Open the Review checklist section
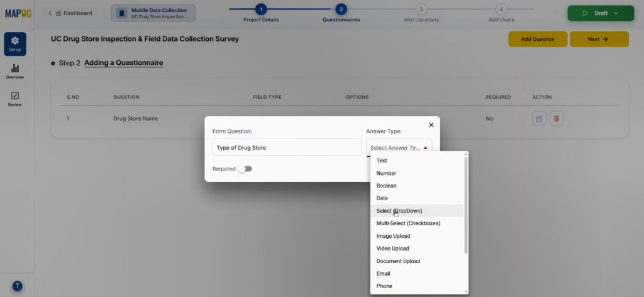Screen dimensions: 644x297 click(15, 99)
